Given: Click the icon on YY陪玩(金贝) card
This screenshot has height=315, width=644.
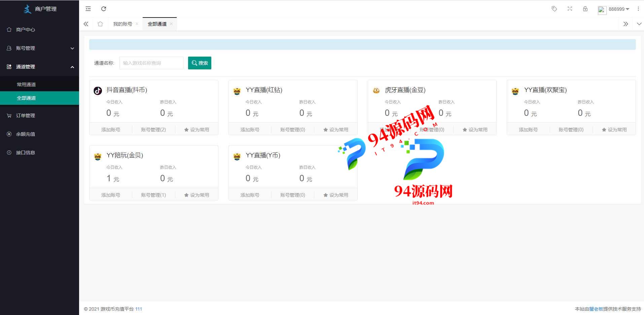Looking at the screenshot, I should 98,156.
